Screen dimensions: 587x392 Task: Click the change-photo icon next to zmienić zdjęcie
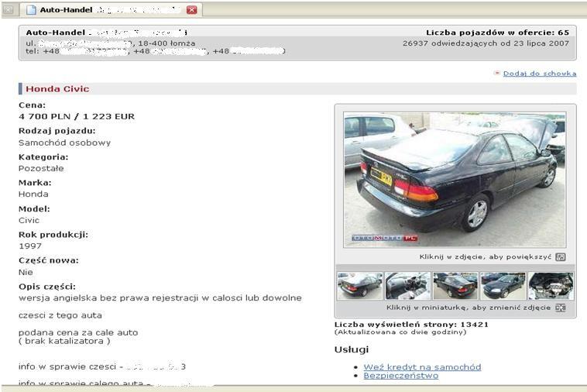pyautogui.click(x=561, y=308)
